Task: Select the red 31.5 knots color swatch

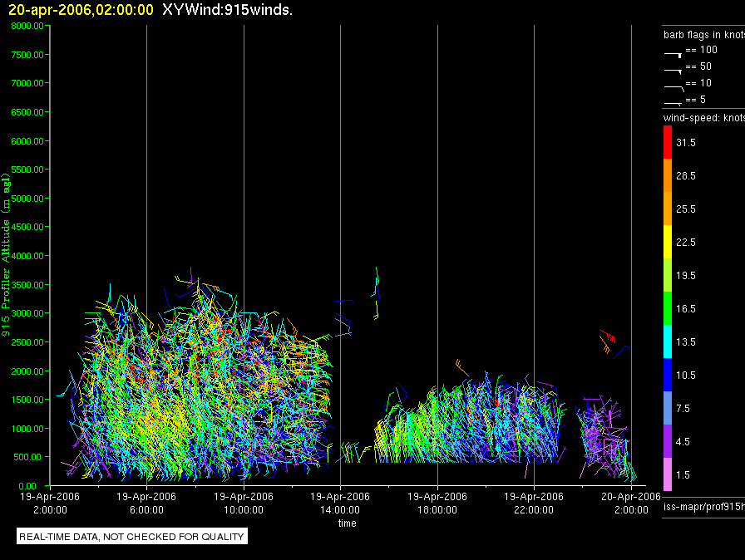Action: 668,142
